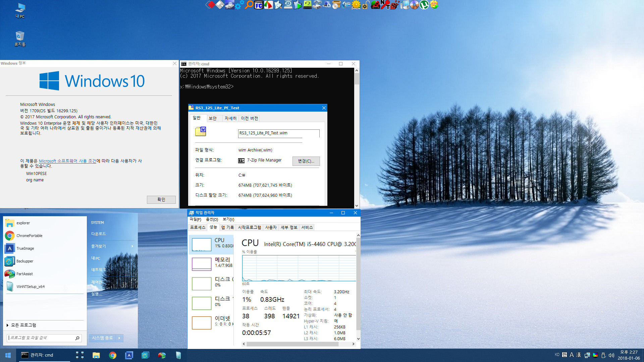The image size is (644, 362).
Task: Toggle the 한 Korean input mode indicator
Action: 565,355
